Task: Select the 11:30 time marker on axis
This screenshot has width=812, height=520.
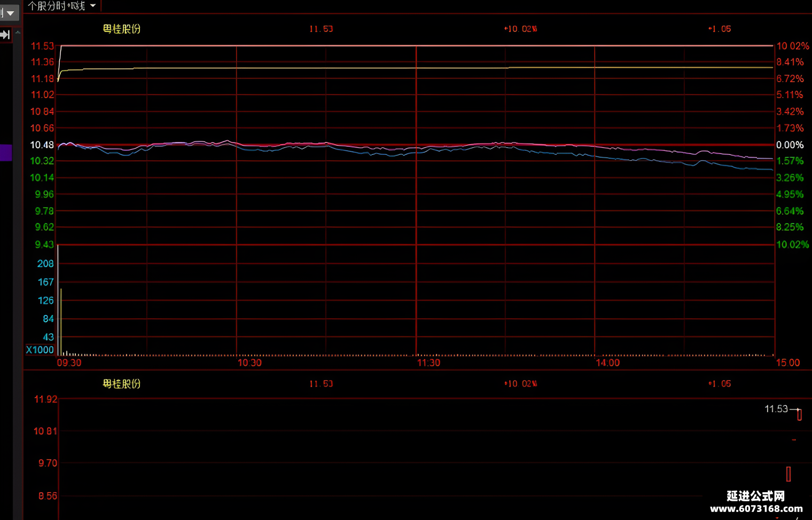Action: (428, 363)
